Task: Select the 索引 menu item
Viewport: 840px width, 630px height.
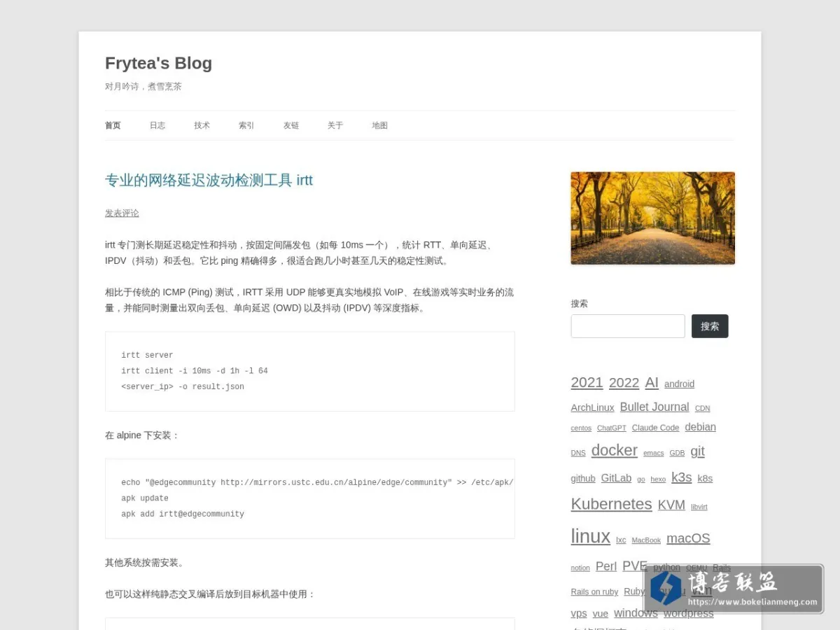Action: tap(246, 125)
